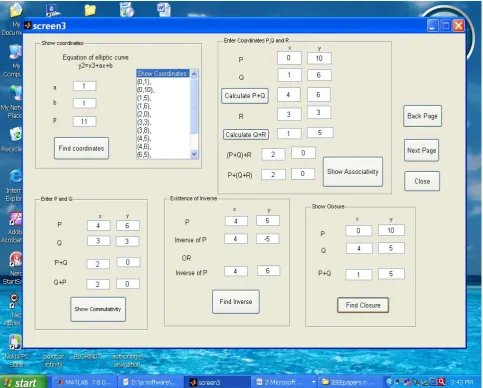Image resolution: width=483 pixels, height=388 pixels.
Task: Open the Word document icon on desktop
Action: pos(164,9)
